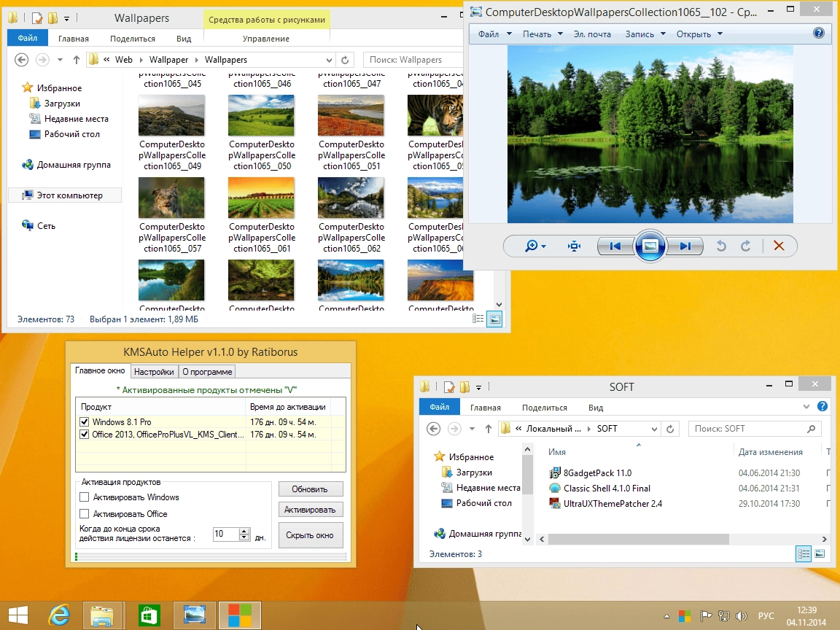Go up one folder in Wallpapers window
Viewport: 840px width, 630px height.
[x=76, y=60]
